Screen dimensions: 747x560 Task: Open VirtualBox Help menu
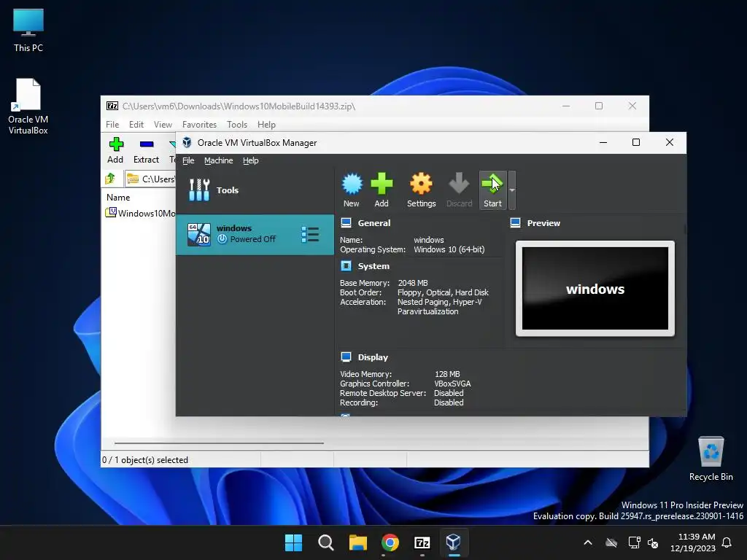pos(251,160)
